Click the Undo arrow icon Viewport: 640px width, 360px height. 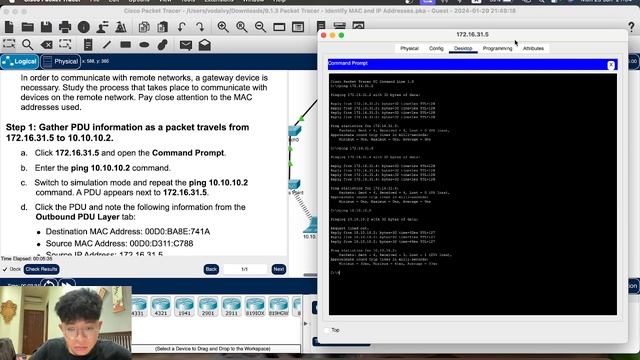coord(182,27)
